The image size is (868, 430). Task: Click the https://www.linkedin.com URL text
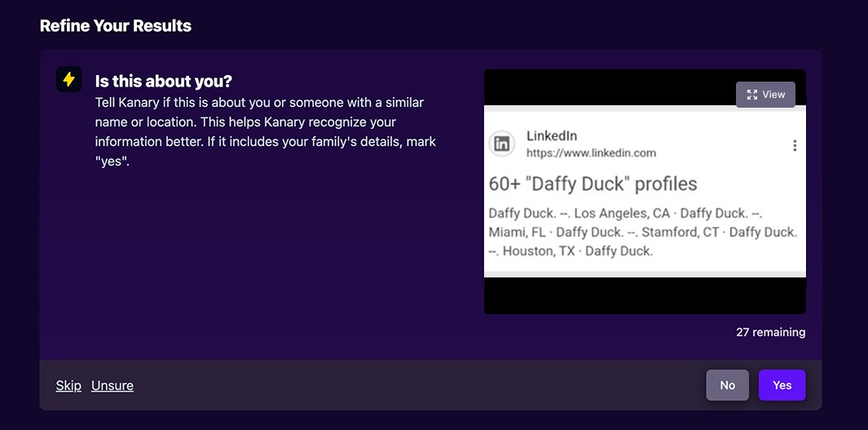591,153
